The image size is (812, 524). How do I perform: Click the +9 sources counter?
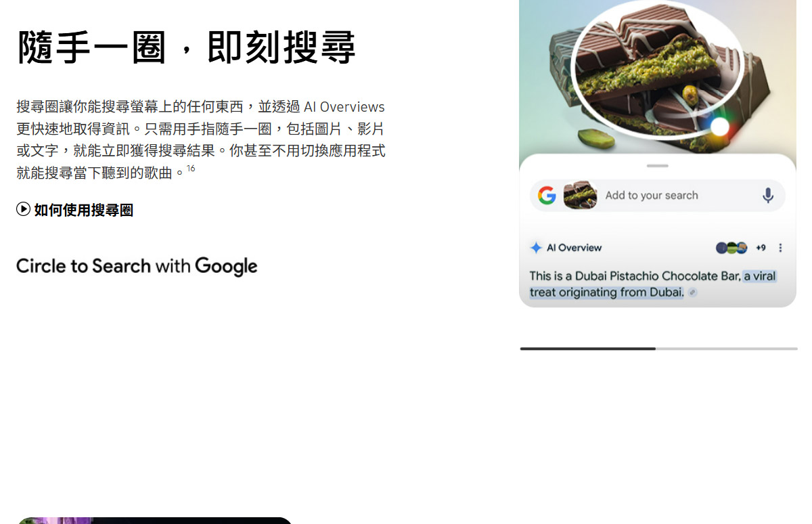(x=761, y=248)
